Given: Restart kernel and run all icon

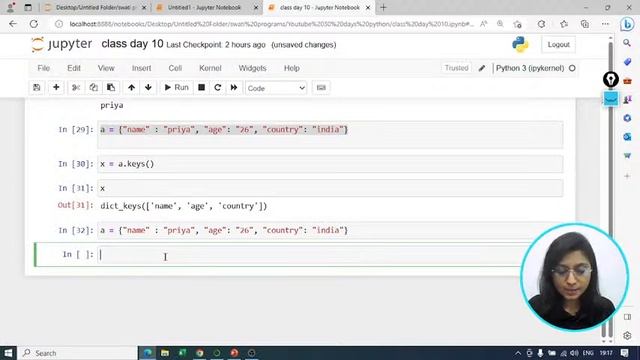Looking at the screenshot, I should coord(234,88).
